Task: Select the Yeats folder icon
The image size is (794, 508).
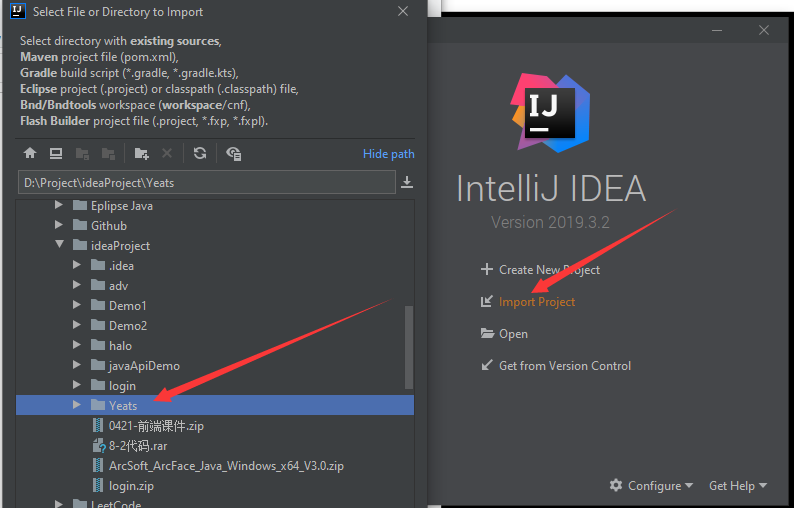Action: point(98,405)
